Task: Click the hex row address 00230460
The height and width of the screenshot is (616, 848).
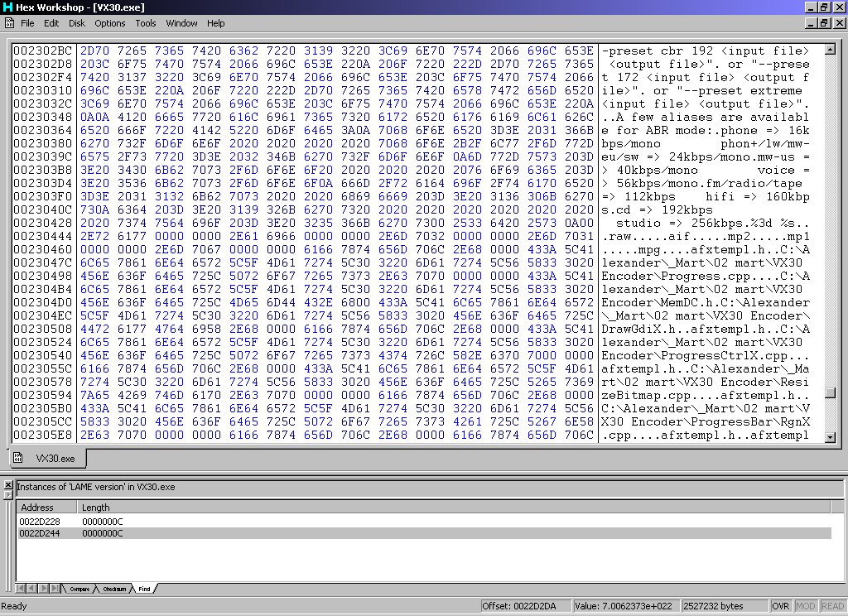Action: point(43,249)
